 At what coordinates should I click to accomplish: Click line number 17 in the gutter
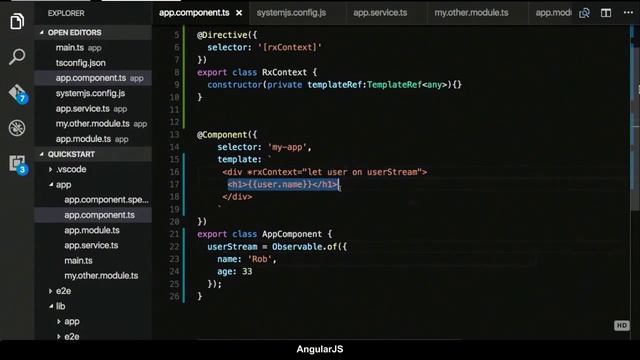(174, 184)
